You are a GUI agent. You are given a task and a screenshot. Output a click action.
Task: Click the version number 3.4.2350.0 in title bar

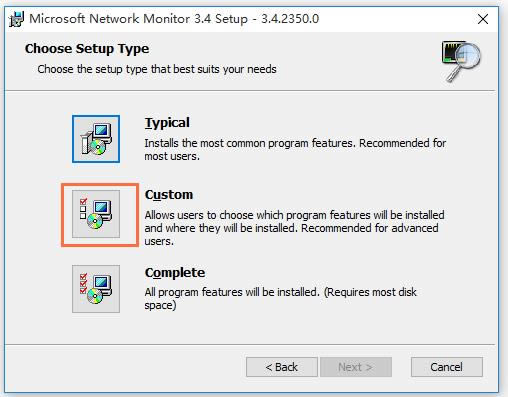point(290,19)
